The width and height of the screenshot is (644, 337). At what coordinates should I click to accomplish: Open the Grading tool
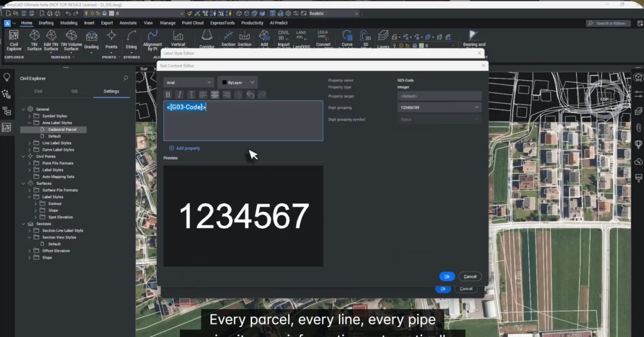[x=91, y=40]
